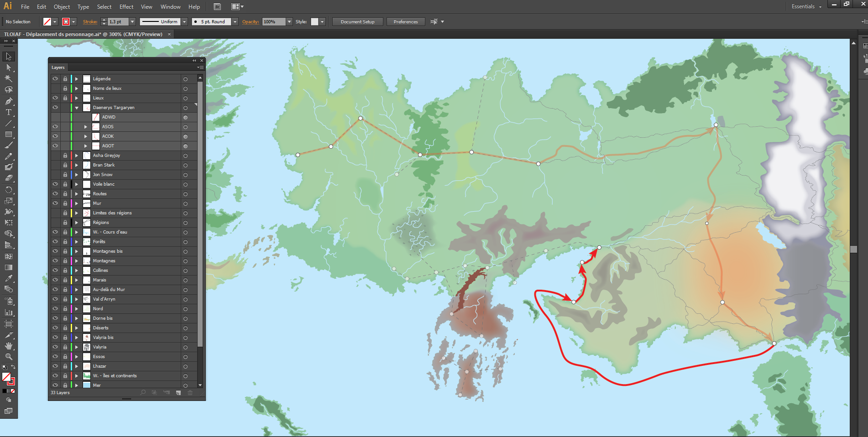Choose the Magic Wand tool

[9, 78]
